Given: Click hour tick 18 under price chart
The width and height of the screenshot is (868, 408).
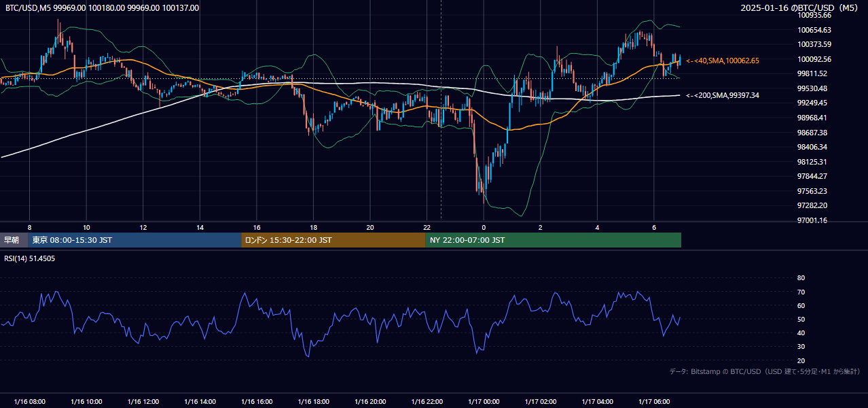Looking at the screenshot, I should point(313,227).
